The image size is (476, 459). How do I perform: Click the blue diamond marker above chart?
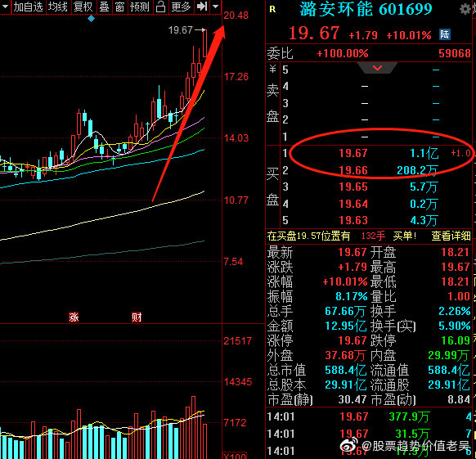coord(91,19)
